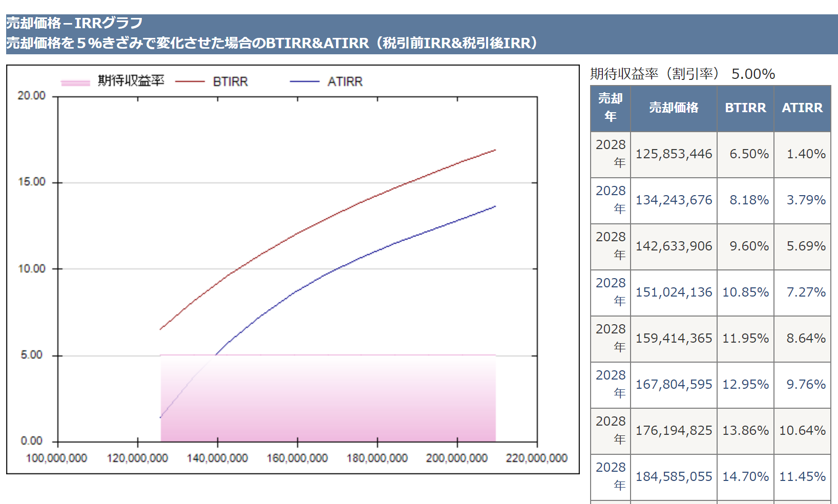Image resolution: width=838 pixels, height=504 pixels.
Task: Click the blue ATIRR legend line
Action: tap(304, 81)
